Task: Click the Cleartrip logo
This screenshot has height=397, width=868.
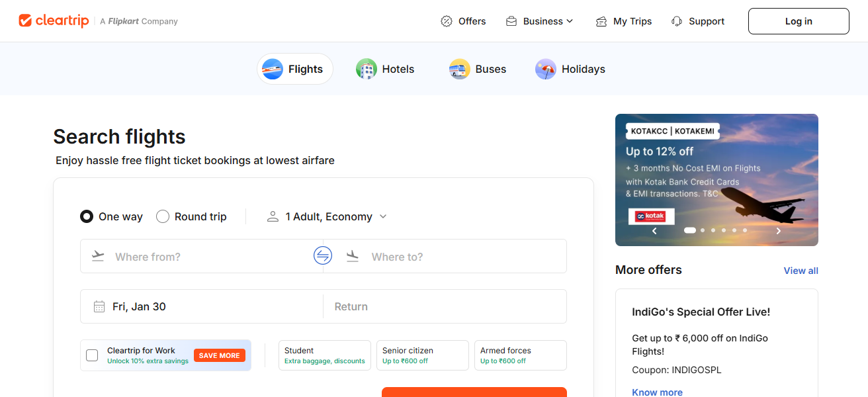Action: pos(54,21)
